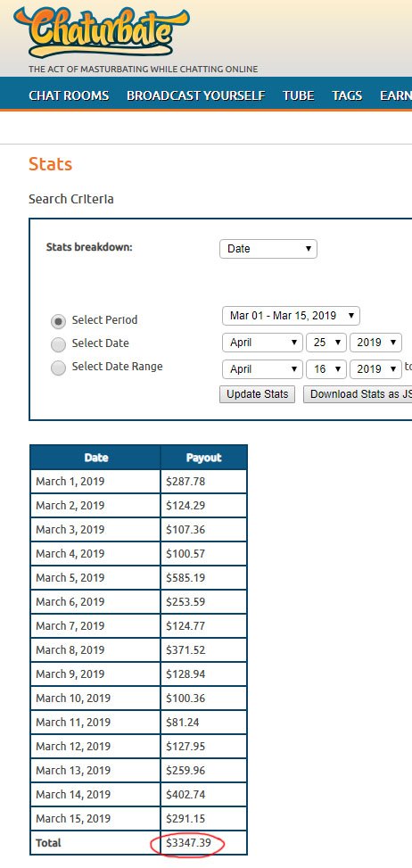
Task: Open the day 25 dropdown
Action: click(326, 342)
